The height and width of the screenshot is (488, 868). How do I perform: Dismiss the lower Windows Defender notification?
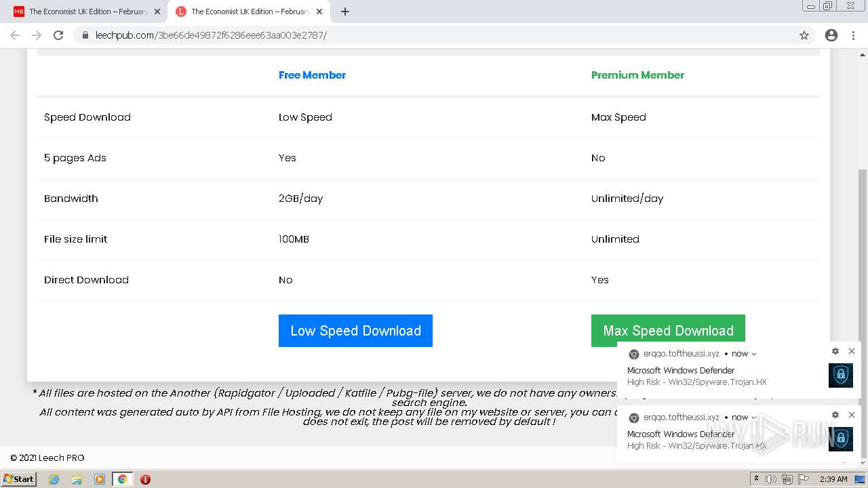coord(852,415)
